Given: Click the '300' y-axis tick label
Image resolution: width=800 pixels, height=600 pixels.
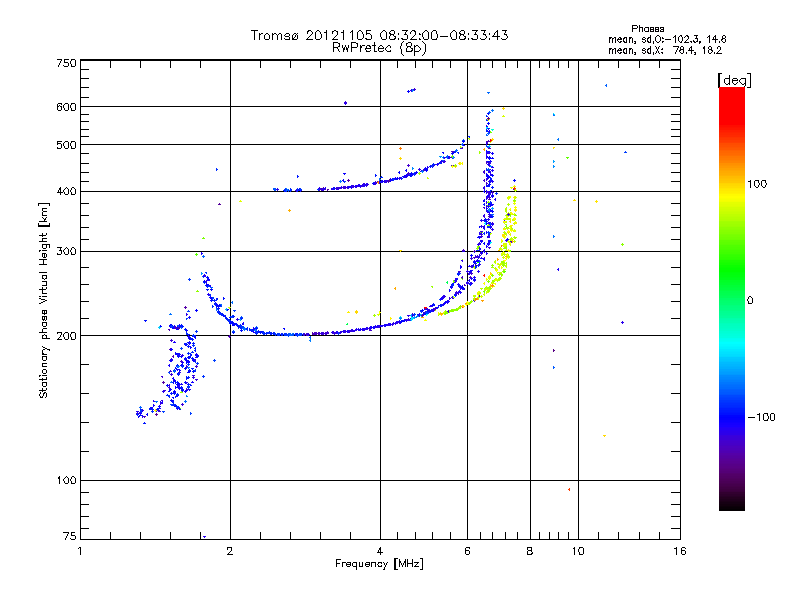Looking at the screenshot, I should tap(66, 251).
